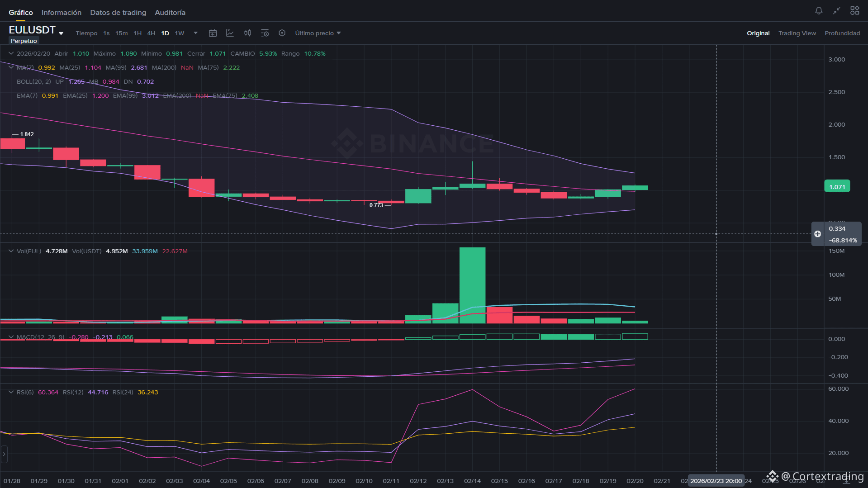This screenshot has width=868, height=488.
Task: Open the notifications bell icon
Action: pos(819,10)
